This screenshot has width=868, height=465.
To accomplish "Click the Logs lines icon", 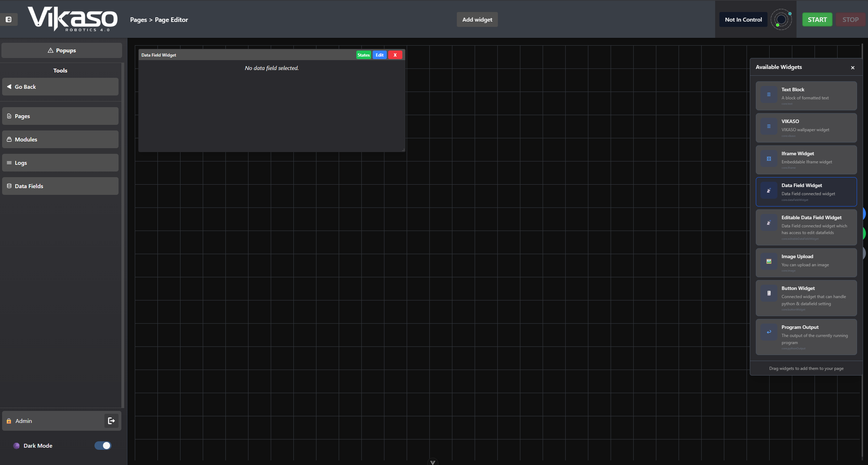I will coord(9,163).
